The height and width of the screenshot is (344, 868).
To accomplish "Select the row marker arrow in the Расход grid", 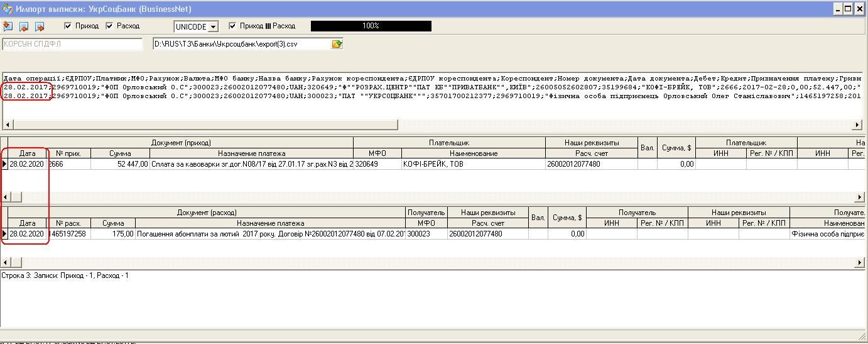I will (x=4, y=234).
